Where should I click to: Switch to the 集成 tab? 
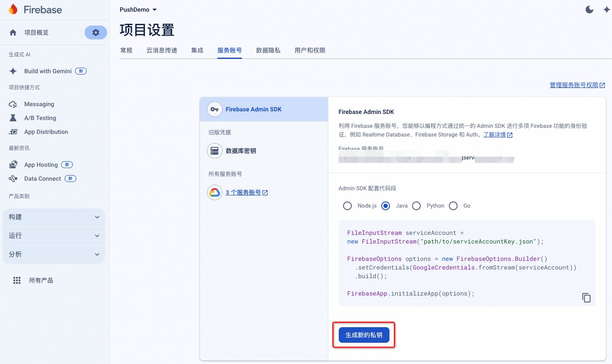pos(197,50)
